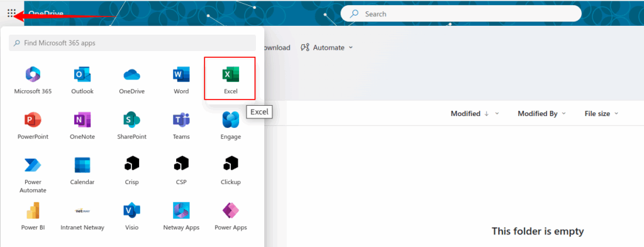
Task: Open Power Apps from launcher
Action: [x=230, y=216]
